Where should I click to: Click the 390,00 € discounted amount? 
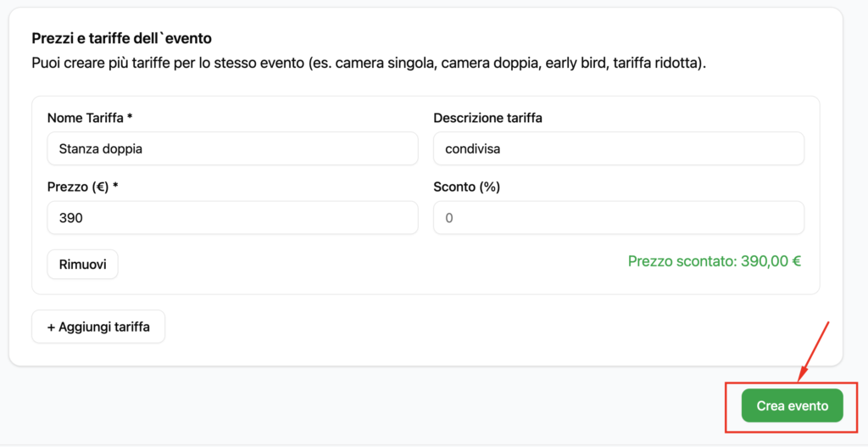pyautogui.click(x=771, y=261)
